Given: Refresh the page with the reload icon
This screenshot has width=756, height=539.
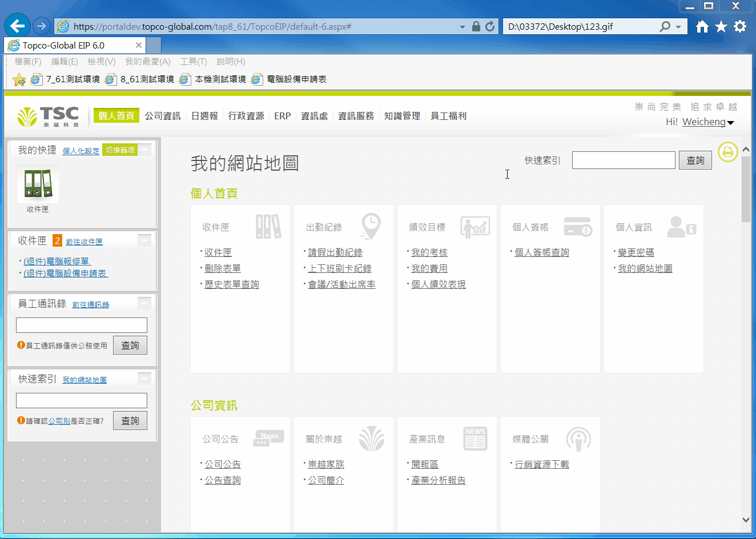Looking at the screenshot, I should (x=490, y=26).
